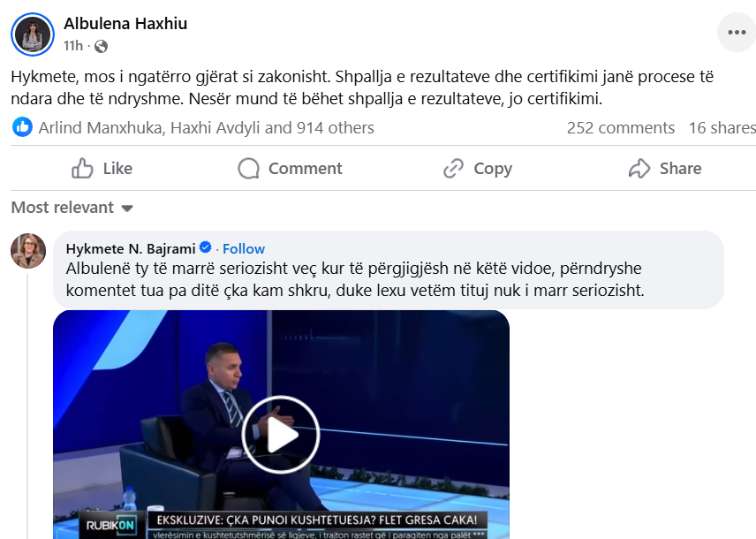Open Hykmete N. Bajrami's commenter avatar
The image size is (756, 539).
pyautogui.click(x=28, y=251)
